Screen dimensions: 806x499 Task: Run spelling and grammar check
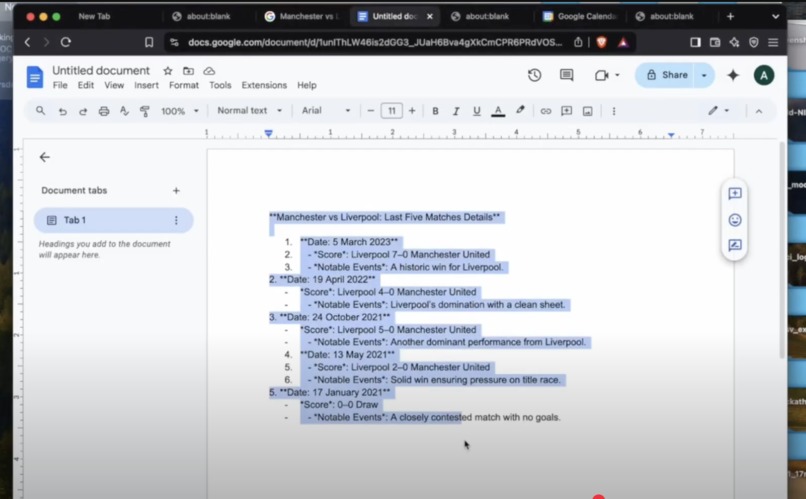click(124, 111)
